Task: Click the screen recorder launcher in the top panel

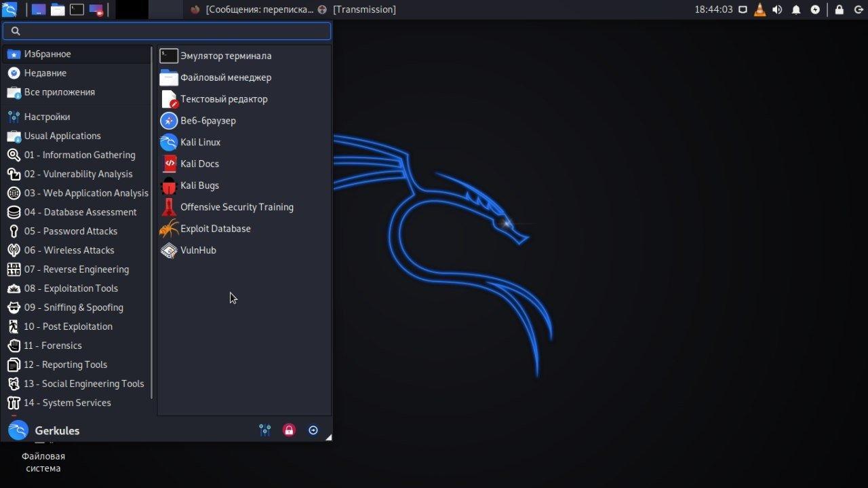Action: pos(96,10)
